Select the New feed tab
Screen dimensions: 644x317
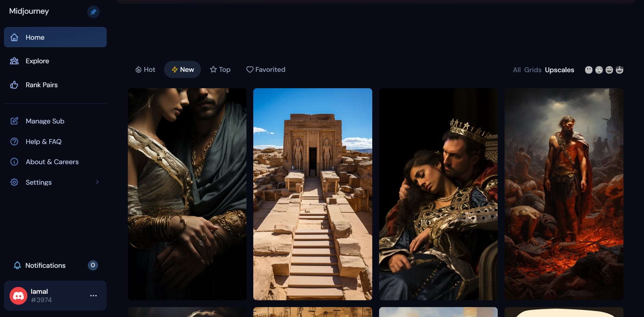(x=183, y=69)
